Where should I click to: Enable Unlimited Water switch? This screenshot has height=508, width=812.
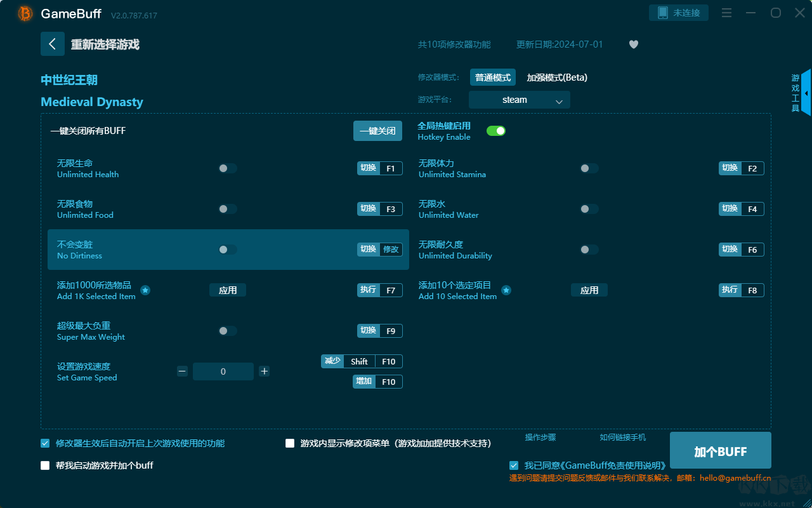click(x=589, y=209)
